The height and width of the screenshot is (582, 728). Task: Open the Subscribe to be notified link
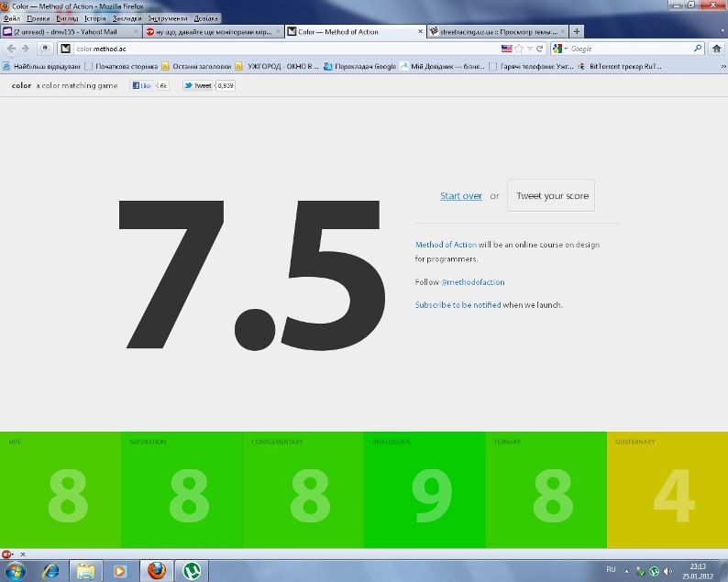tap(458, 304)
